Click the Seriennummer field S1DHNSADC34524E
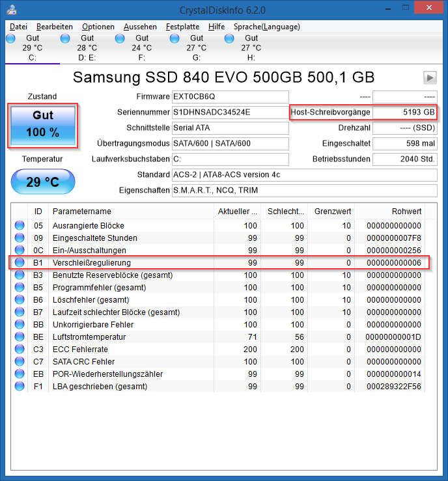The image size is (448, 481). point(230,112)
